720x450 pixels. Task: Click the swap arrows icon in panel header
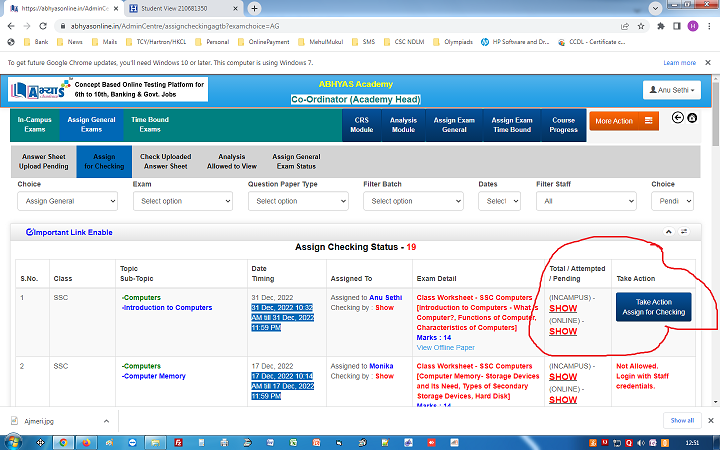[684, 231]
